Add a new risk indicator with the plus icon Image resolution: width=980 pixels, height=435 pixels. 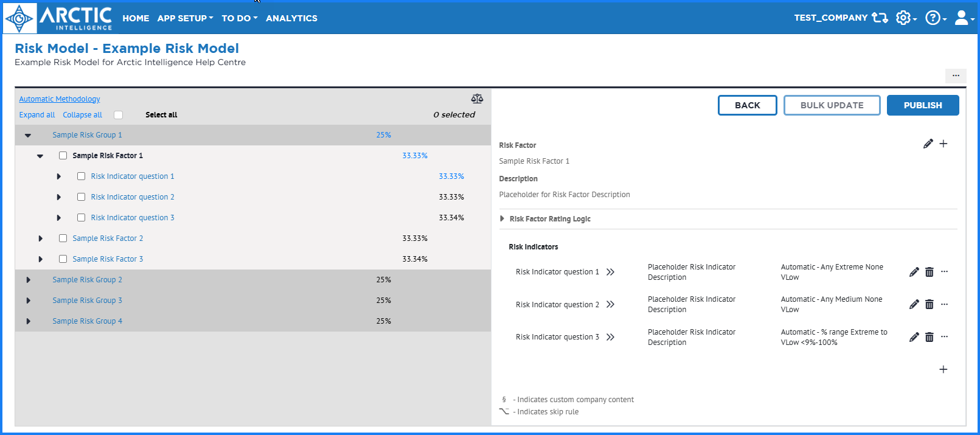click(x=944, y=369)
